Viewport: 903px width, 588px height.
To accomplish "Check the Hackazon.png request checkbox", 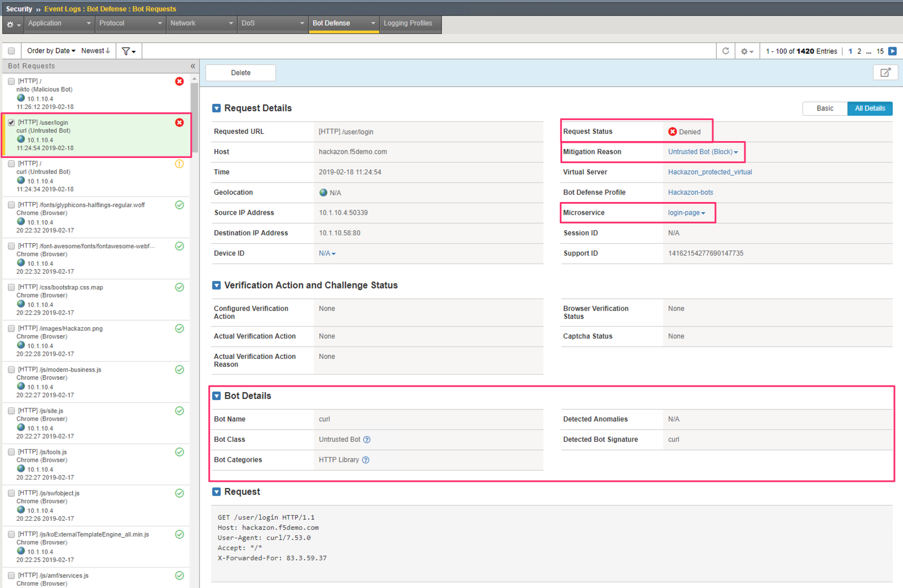I will click(x=11, y=328).
